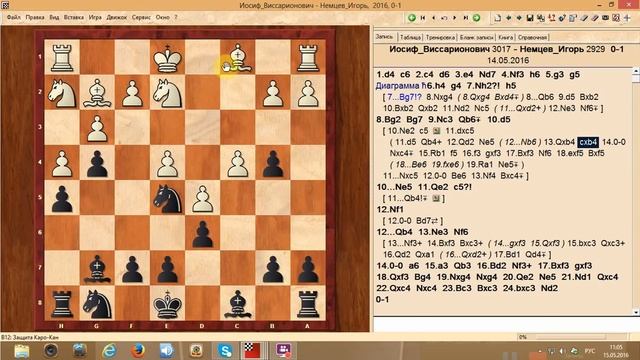640x360 pixels.
Task: Go to move 24.bxc3
Action: 520,288
